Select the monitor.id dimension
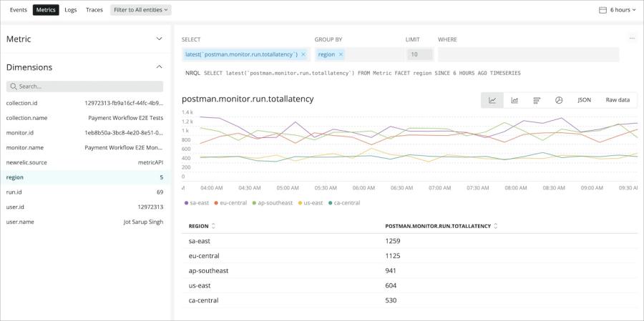The height and width of the screenshot is (321, 644). click(84, 132)
